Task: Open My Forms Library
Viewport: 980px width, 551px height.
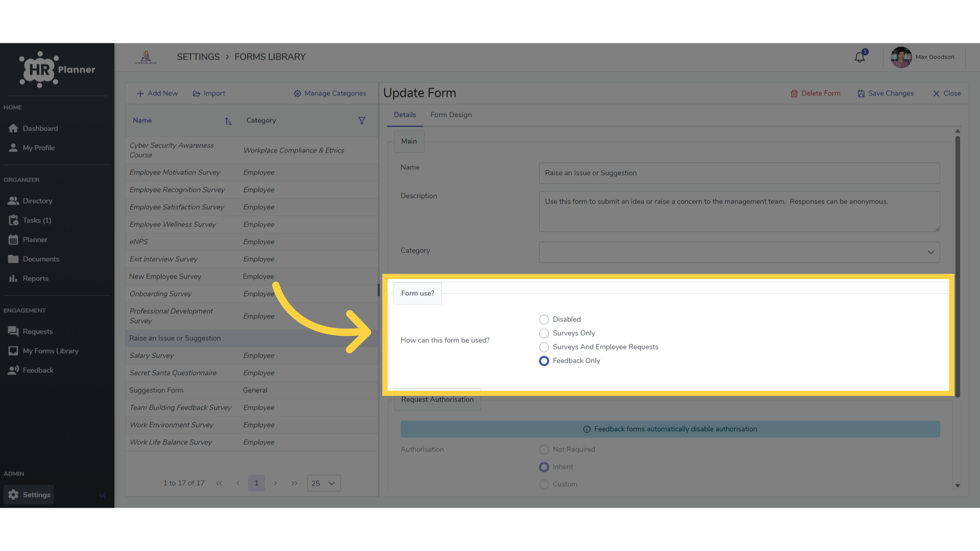Action: (43, 351)
